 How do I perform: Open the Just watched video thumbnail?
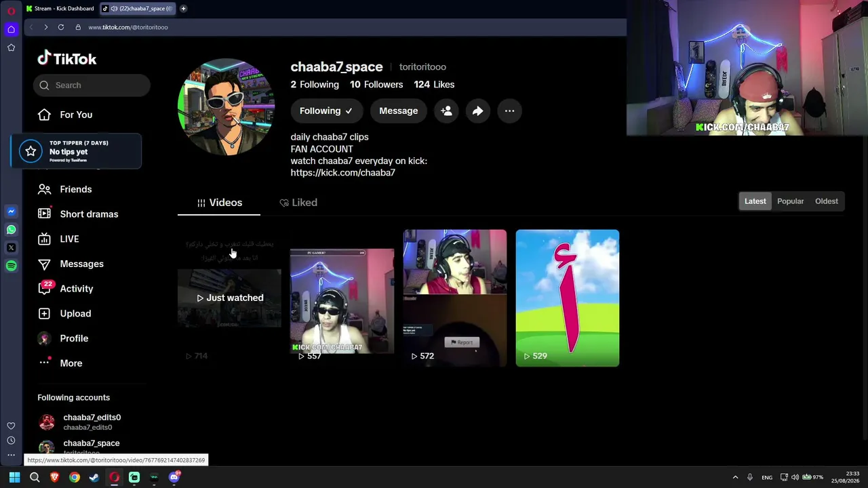click(229, 298)
